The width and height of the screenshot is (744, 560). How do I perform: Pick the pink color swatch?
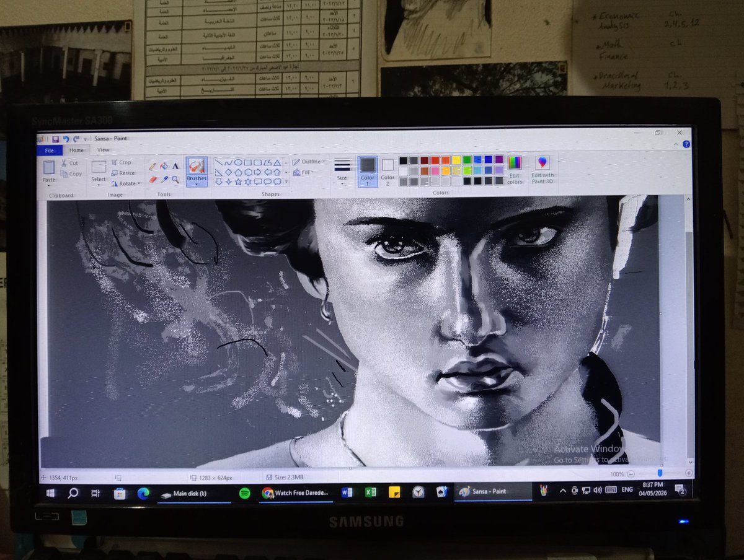(x=435, y=170)
